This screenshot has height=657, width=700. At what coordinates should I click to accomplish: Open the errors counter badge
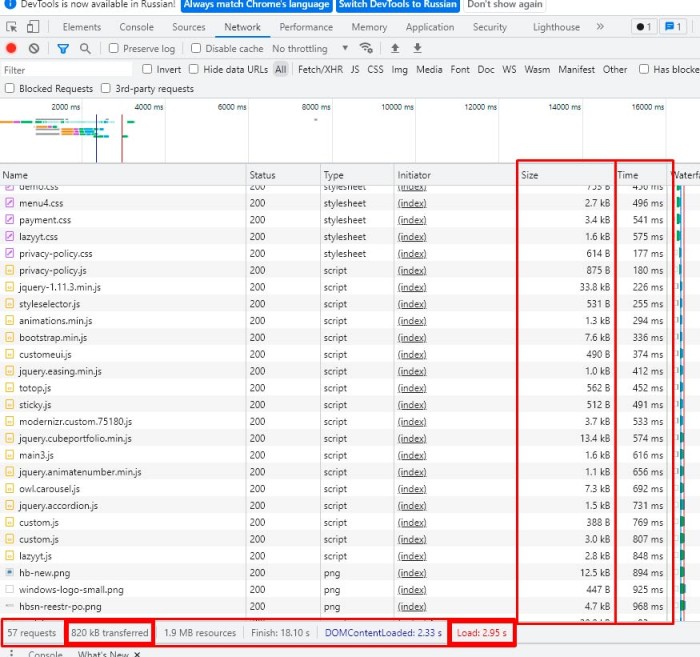(x=644, y=27)
